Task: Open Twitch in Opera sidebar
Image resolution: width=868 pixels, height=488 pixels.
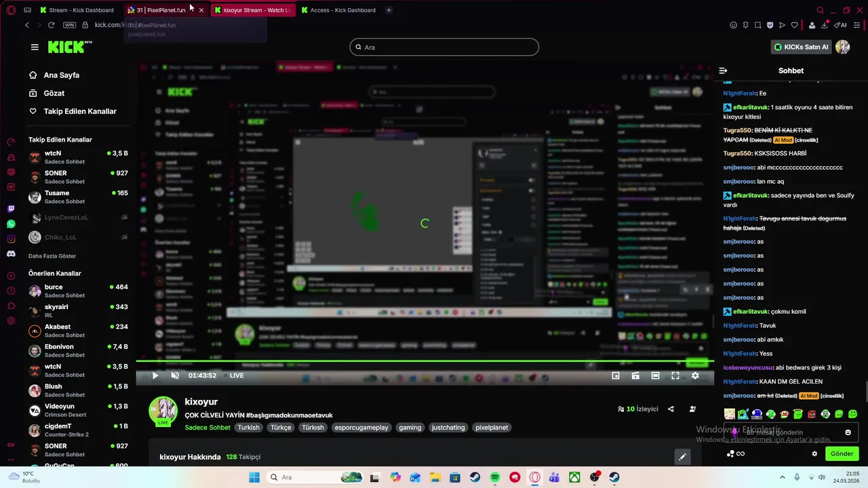Action: 11,209
